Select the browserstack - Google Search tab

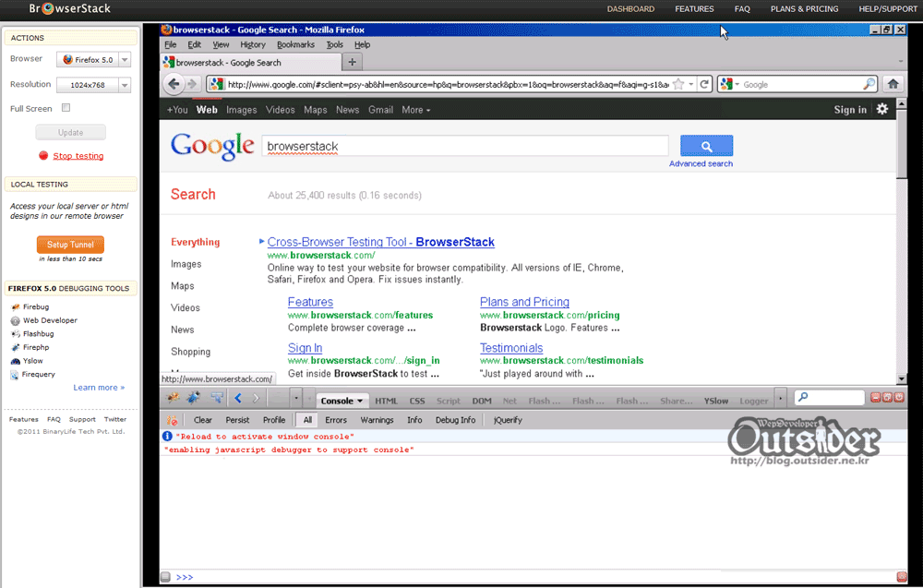(x=251, y=63)
